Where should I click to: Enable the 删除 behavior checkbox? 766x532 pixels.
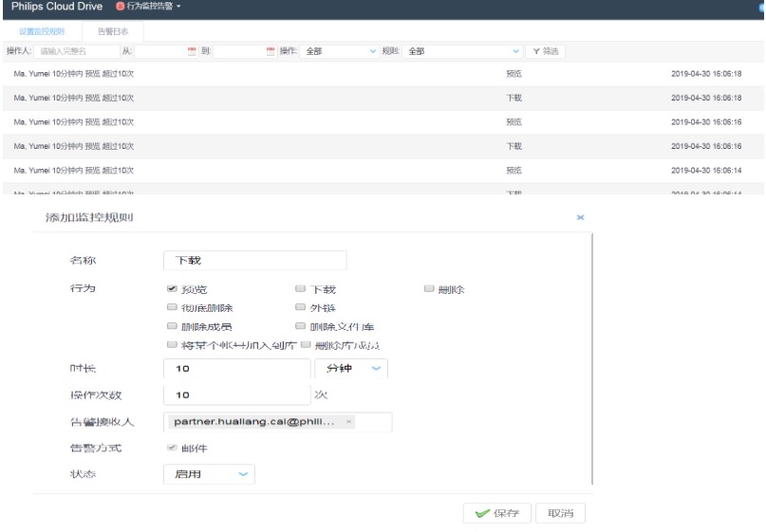(429, 288)
